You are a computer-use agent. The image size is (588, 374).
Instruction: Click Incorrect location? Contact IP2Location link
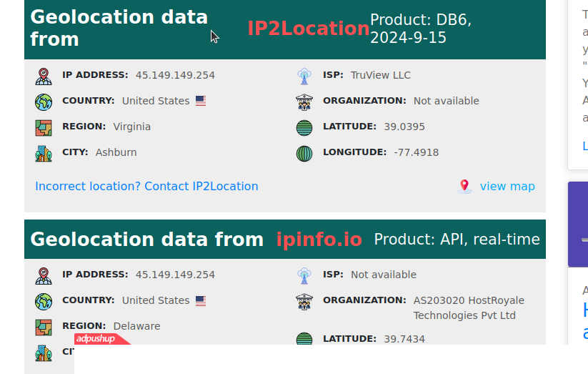click(146, 186)
